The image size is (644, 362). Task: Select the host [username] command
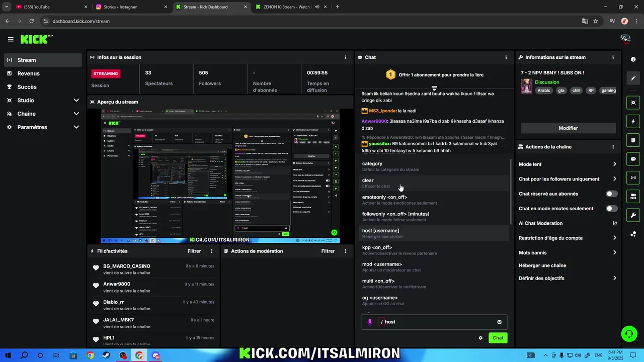point(435,233)
